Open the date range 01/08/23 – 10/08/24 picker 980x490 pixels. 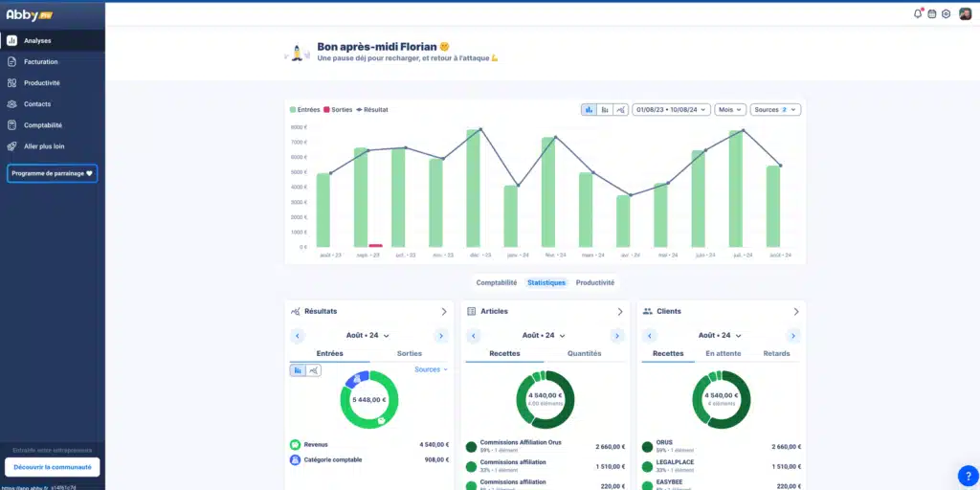tap(671, 110)
